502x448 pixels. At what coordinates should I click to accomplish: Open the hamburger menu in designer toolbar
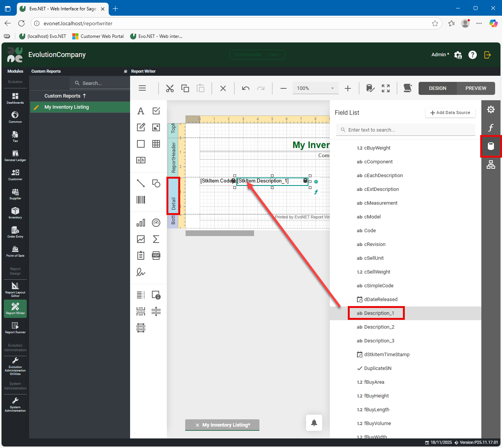click(142, 88)
